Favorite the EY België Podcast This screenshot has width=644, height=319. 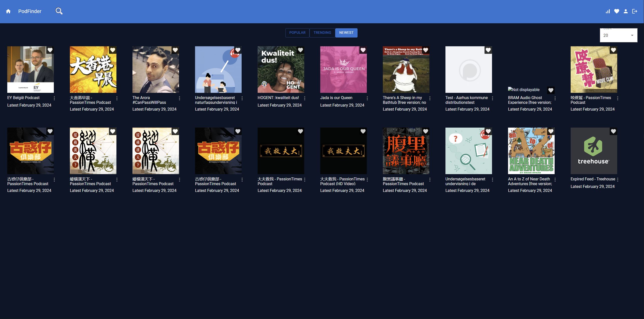(x=50, y=50)
